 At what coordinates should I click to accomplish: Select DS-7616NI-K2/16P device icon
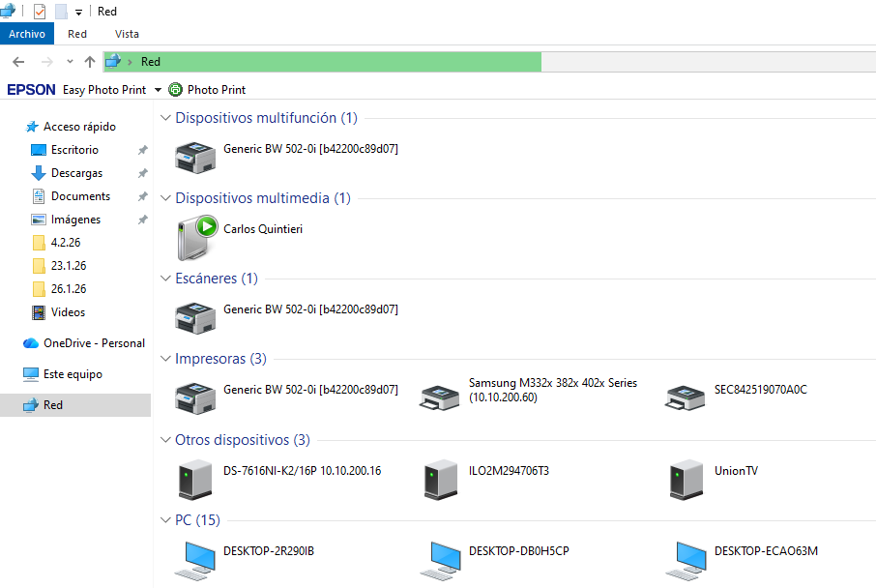click(195, 480)
